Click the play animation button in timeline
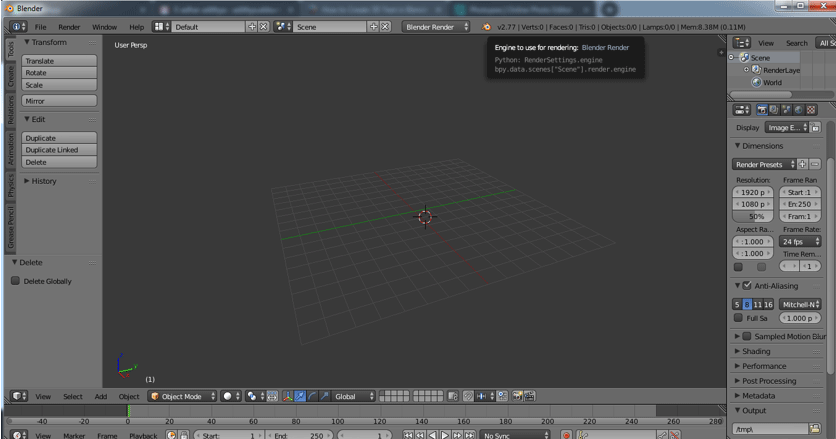This screenshot has width=836, height=439. (x=445, y=436)
